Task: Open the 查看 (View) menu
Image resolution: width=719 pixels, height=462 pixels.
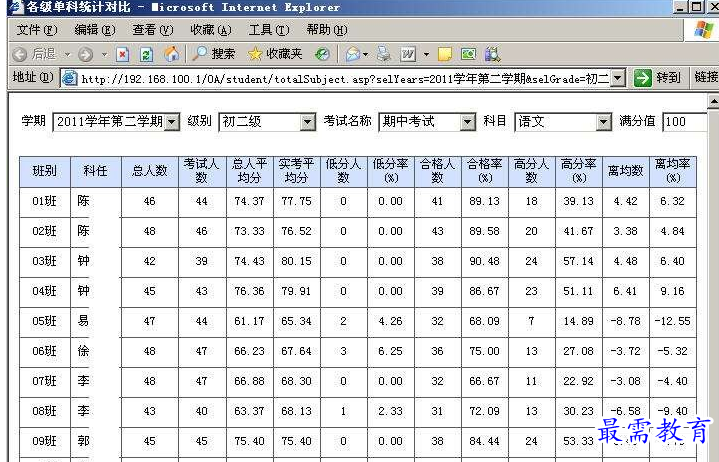Action: point(152,30)
